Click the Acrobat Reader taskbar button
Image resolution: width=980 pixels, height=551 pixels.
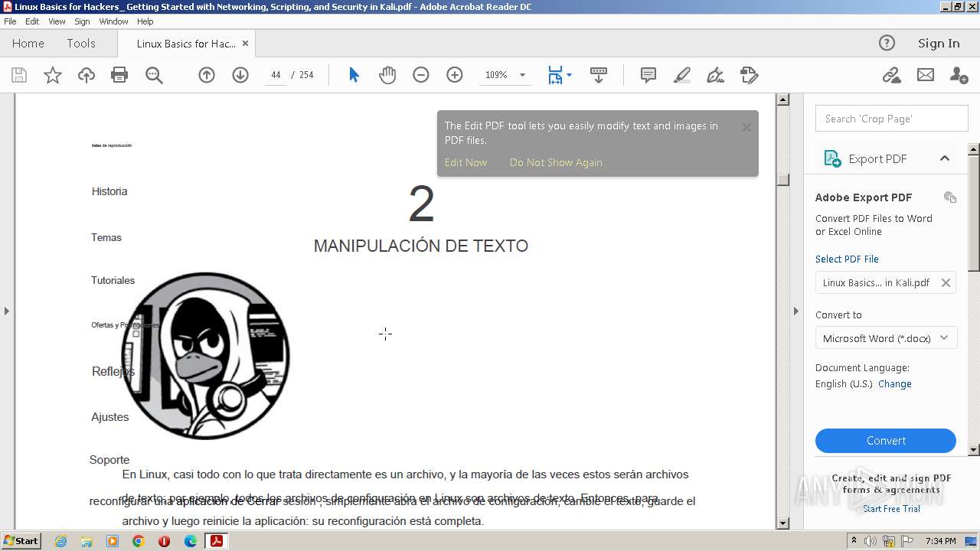pyautogui.click(x=217, y=541)
